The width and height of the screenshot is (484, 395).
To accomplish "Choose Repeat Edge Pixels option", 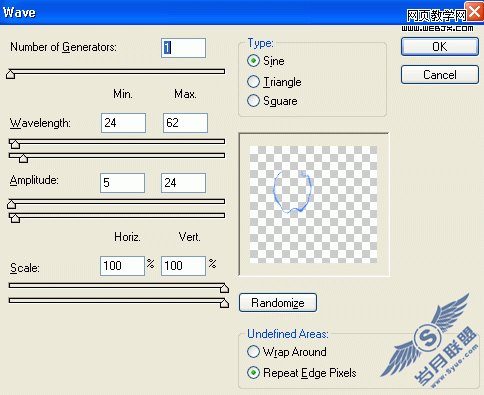I will coord(253,373).
